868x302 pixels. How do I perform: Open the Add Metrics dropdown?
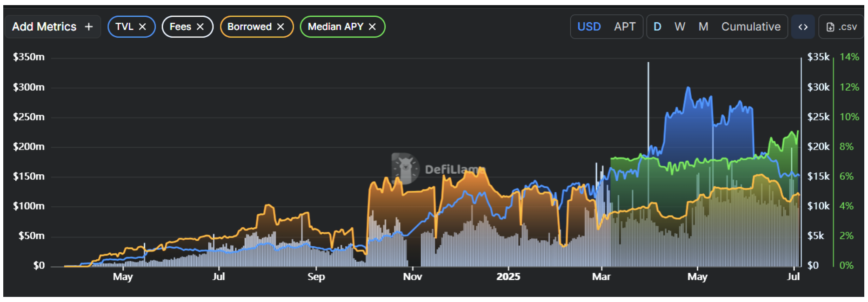tap(44, 27)
